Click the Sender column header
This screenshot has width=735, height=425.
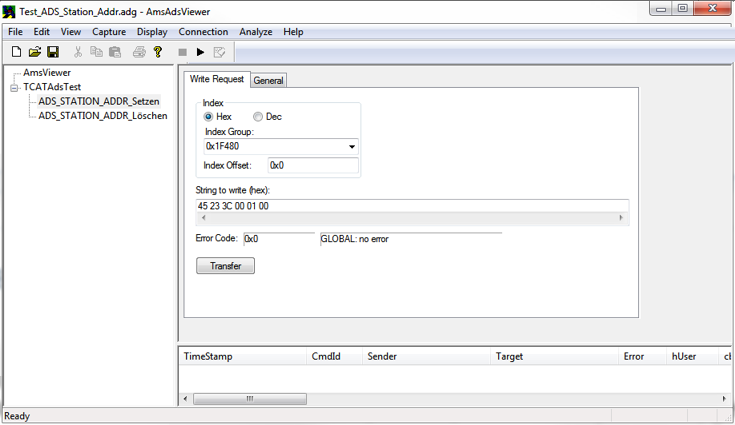coord(426,357)
